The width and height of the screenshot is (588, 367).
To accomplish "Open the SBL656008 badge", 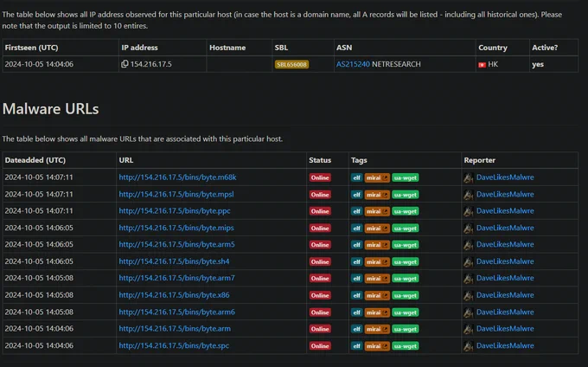I will 291,65.
